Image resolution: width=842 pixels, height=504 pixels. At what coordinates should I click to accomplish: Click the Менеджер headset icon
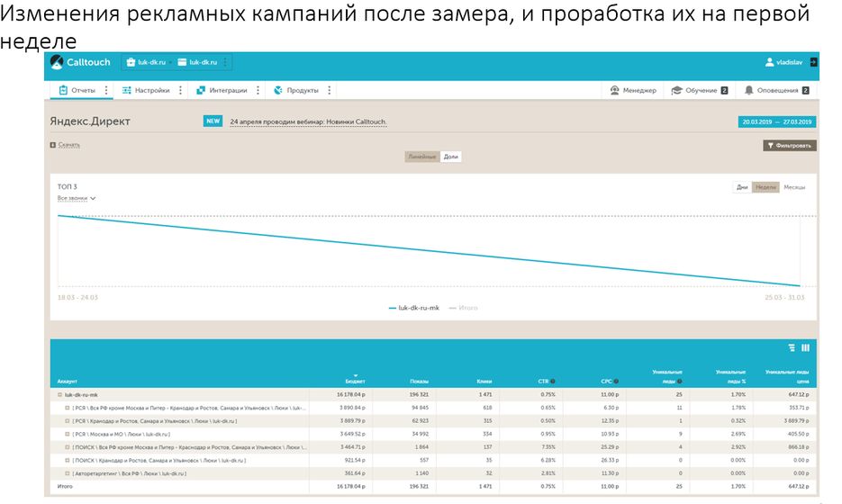click(615, 90)
